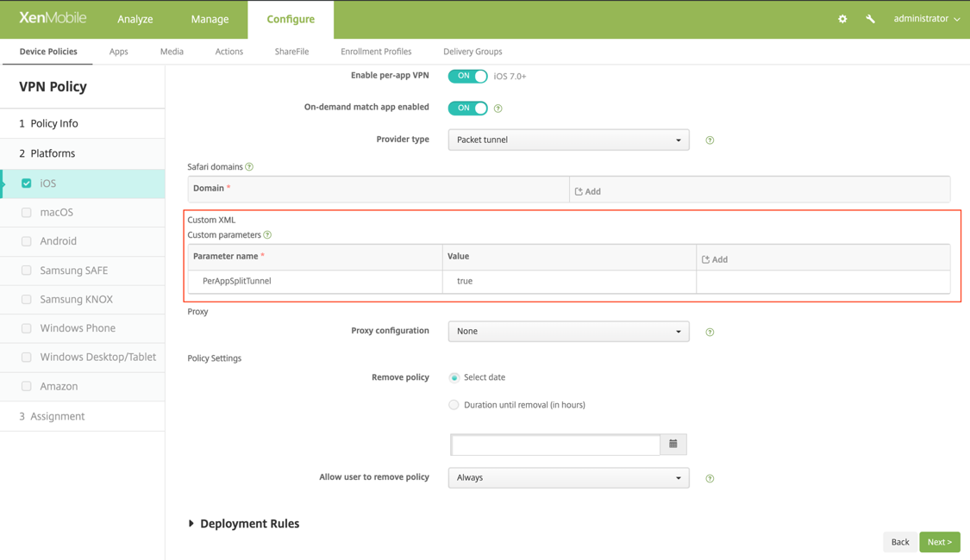Open the administrator account menu
The height and width of the screenshot is (560, 970).
point(927,19)
